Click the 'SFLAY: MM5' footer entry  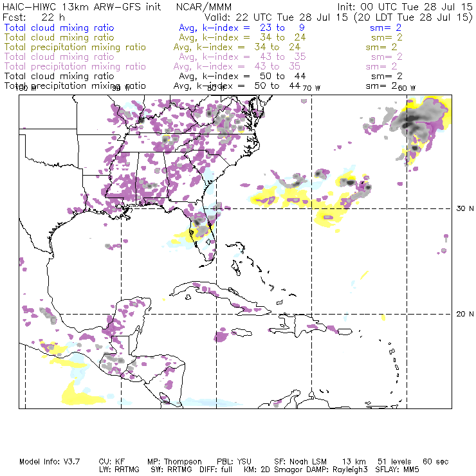397,470
